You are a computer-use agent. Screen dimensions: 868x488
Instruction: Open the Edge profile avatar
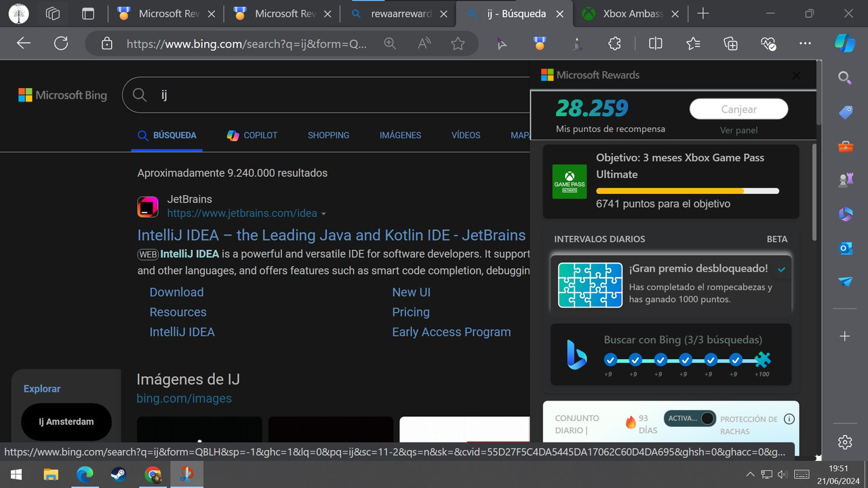(19, 14)
